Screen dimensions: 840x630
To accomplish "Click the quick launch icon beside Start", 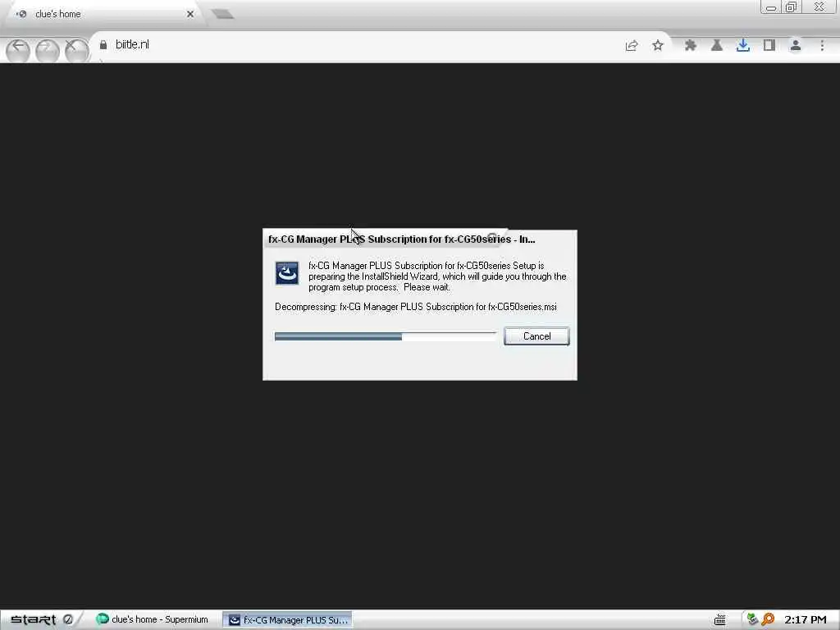I will pos(68,620).
